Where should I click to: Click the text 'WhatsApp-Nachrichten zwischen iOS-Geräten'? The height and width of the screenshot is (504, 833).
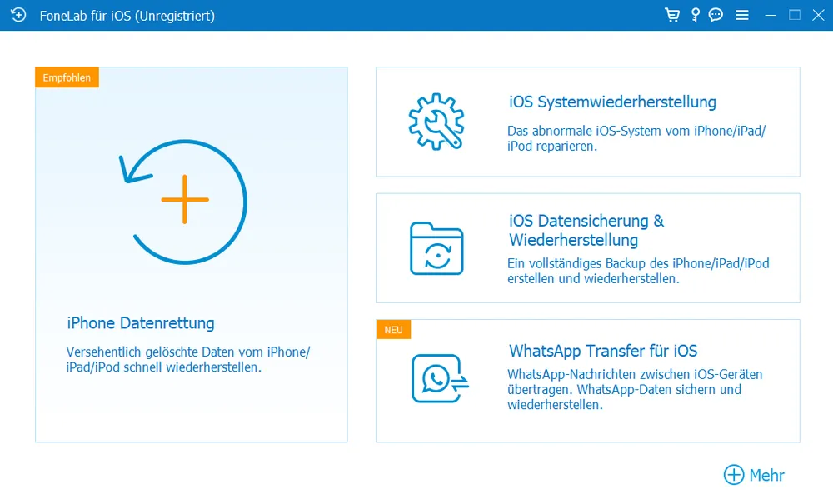(x=635, y=374)
